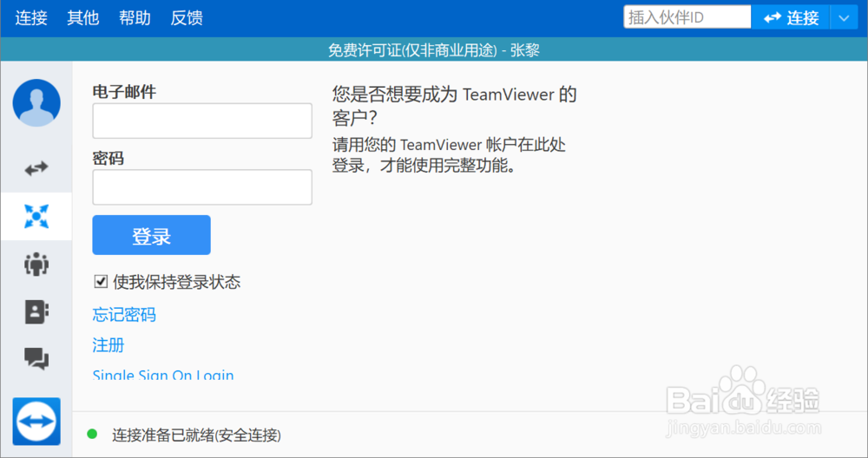This screenshot has width=868, height=458.
Task: Click the user profile avatar icon
Action: [x=36, y=103]
